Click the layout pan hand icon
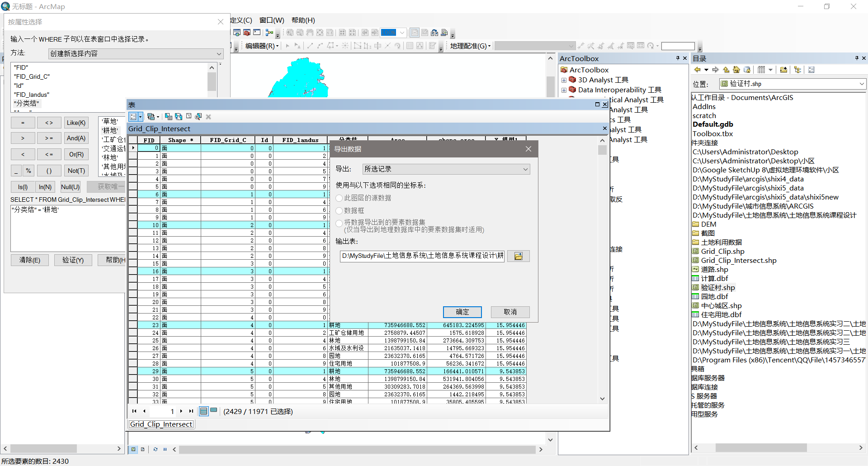 (310, 33)
